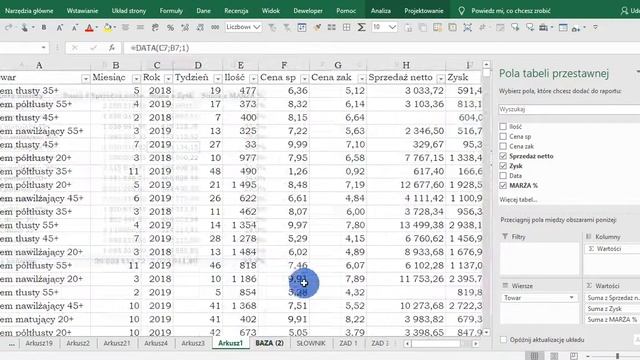
Task: Check the Cena zak field checkbox
Action: click(503, 146)
